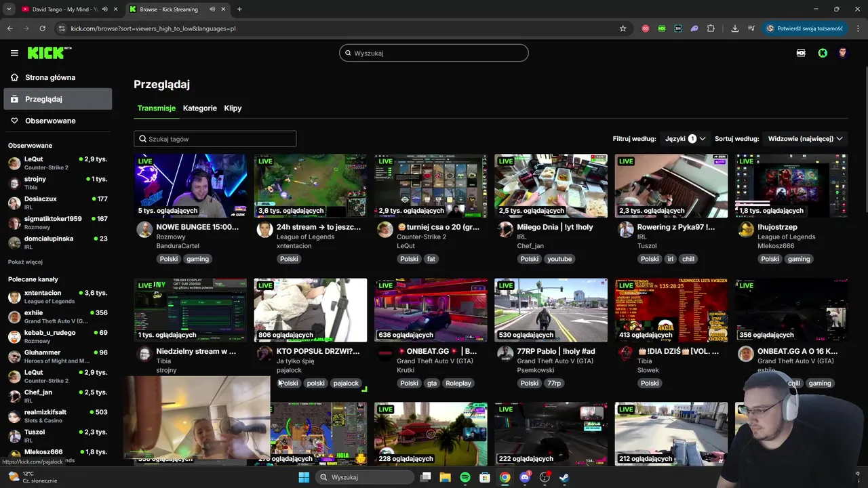Reload the page with the refresh icon

point(42,28)
